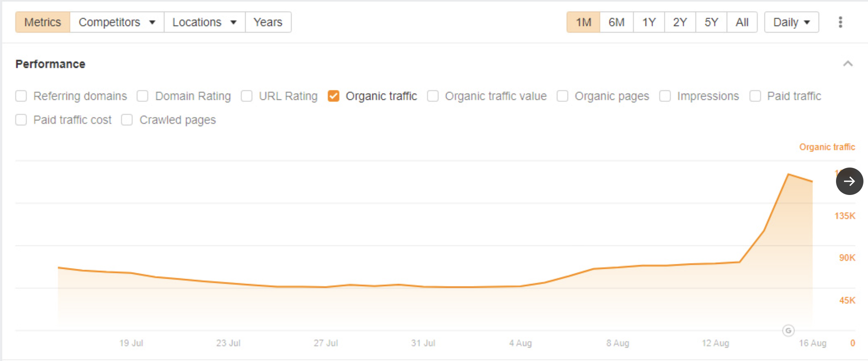
Task: Enable the Crawled pages metric
Action: click(126, 120)
